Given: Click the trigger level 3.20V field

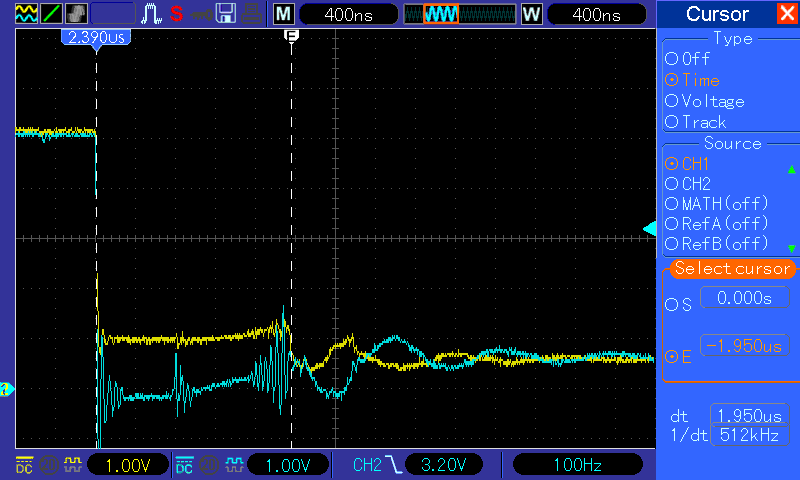Looking at the screenshot, I should (443, 464).
